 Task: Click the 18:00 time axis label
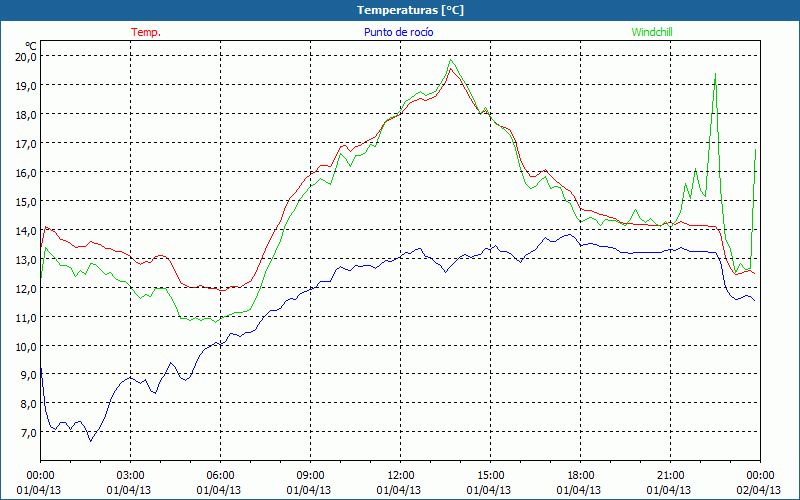click(x=581, y=475)
